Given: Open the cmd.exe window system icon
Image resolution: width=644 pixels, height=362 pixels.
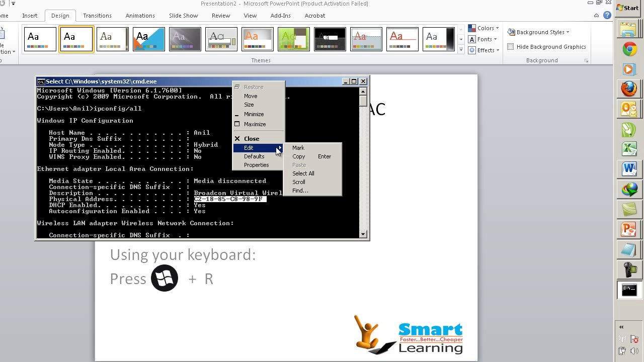Looking at the screenshot, I should [x=41, y=81].
